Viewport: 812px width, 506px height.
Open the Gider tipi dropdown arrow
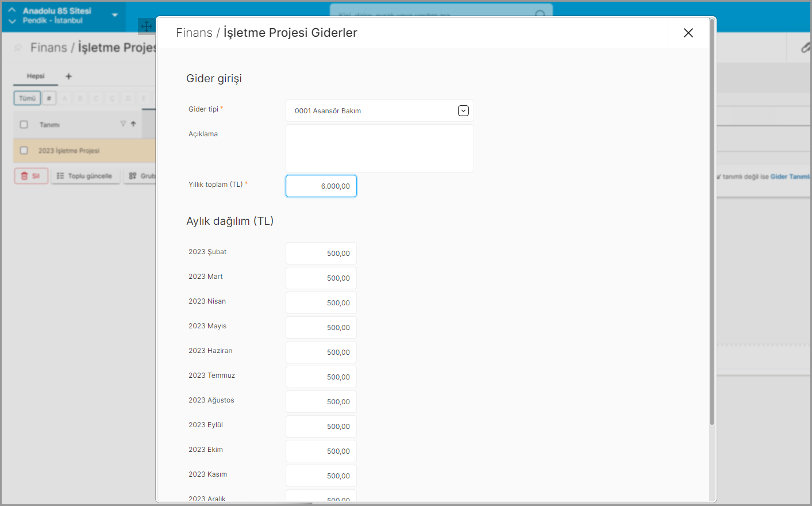coord(463,111)
